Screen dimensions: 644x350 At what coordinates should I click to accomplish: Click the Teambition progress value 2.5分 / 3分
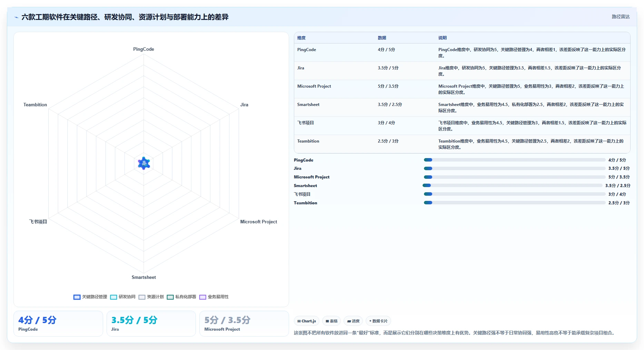(x=619, y=203)
